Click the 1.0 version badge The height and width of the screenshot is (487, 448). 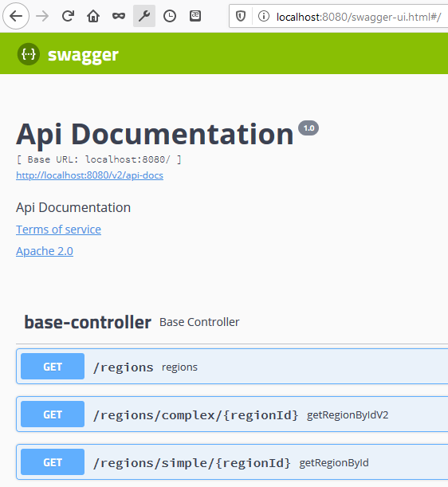coord(308,128)
